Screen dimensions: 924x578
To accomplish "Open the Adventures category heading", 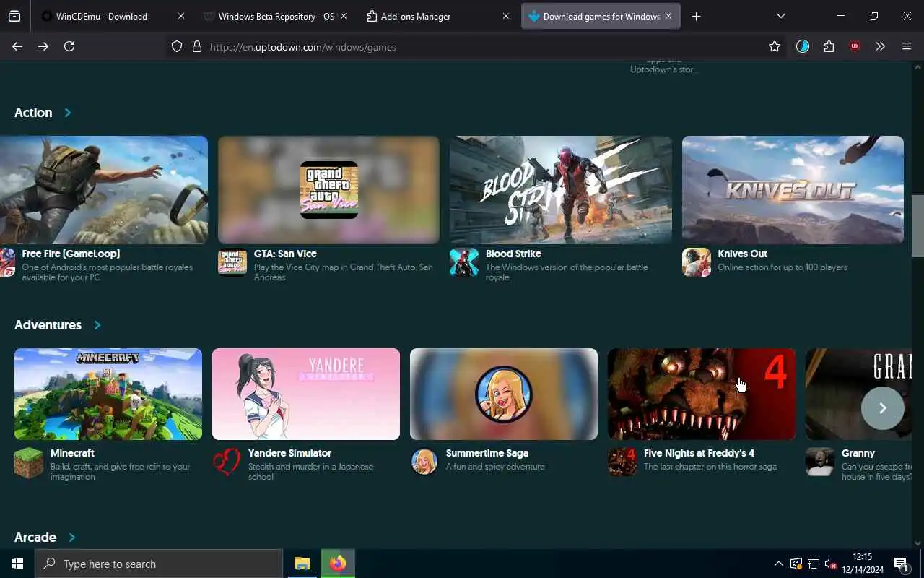I will 48,325.
